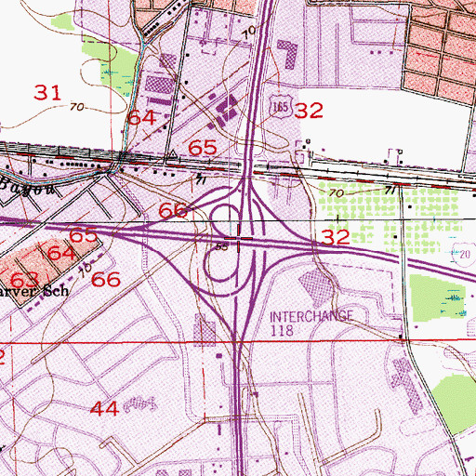476x476 pixels.
Task: Click the "65" beside the triangle marker
Action: coord(203,148)
